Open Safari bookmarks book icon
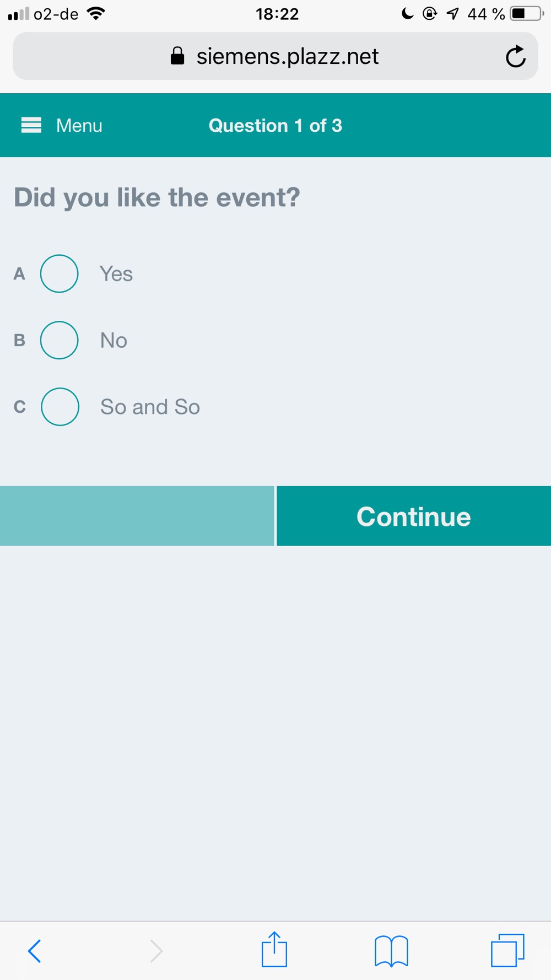 [391, 951]
